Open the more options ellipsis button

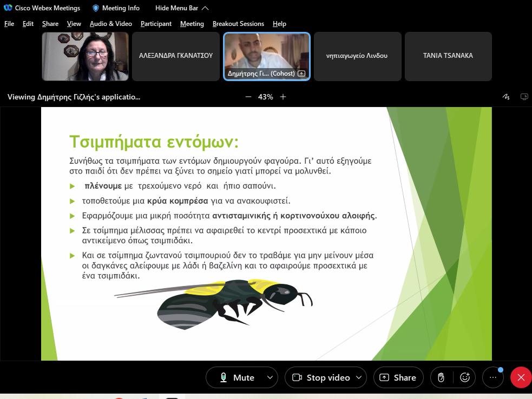tap(492, 377)
